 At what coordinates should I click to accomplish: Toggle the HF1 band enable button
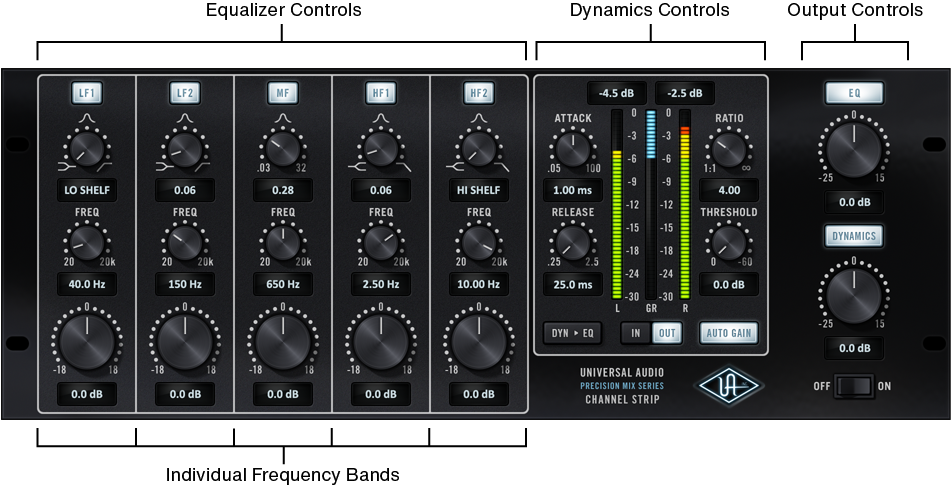[381, 93]
